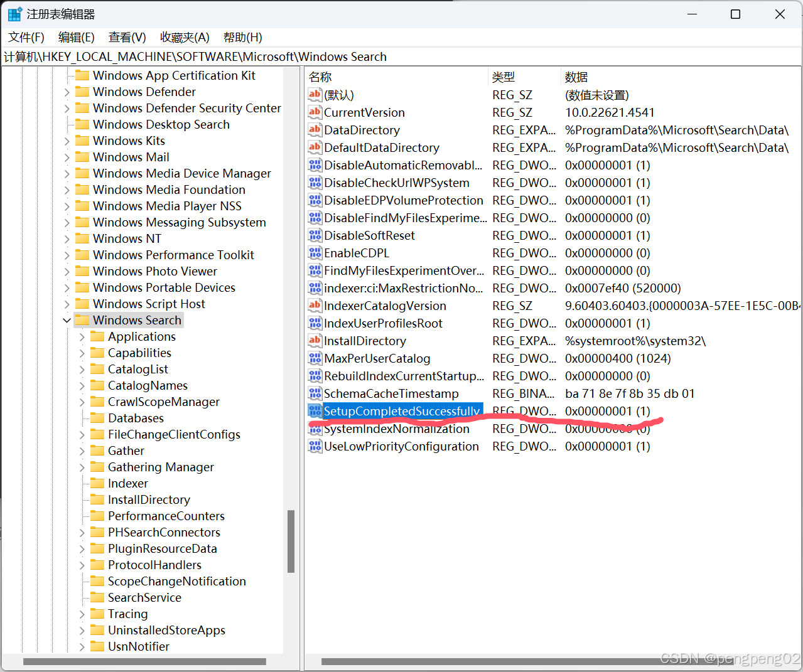Click the Registry Editor app icon in title bar

coord(14,14)
